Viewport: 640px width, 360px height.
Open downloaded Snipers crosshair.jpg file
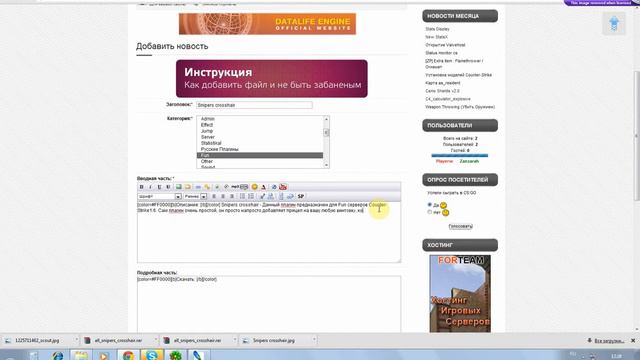[273, 340]
